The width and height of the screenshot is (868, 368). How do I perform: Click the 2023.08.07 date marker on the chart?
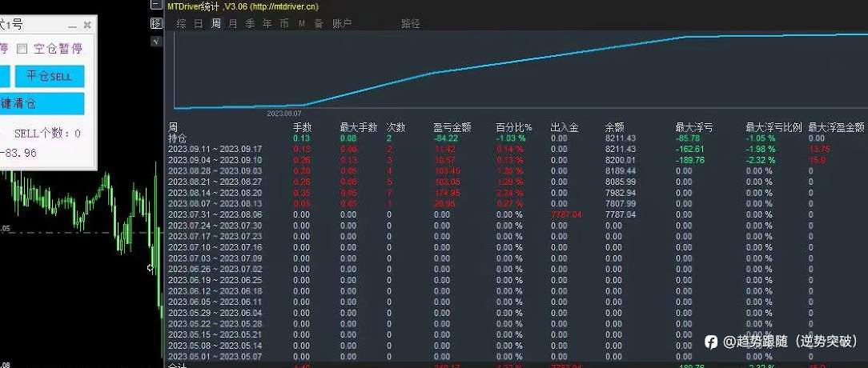[284, 113]
